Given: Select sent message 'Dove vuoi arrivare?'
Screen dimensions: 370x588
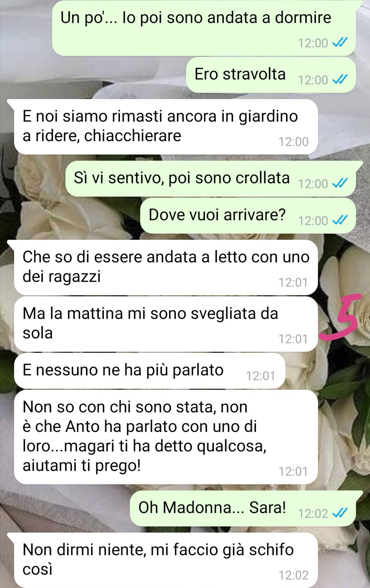Looking at the screenshot, I should (248, 215).
